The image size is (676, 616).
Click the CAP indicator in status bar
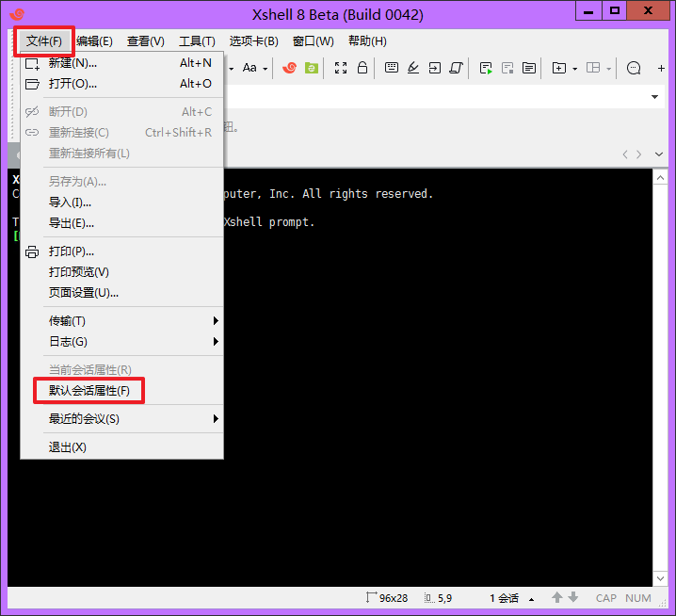[x=606, y=598]
